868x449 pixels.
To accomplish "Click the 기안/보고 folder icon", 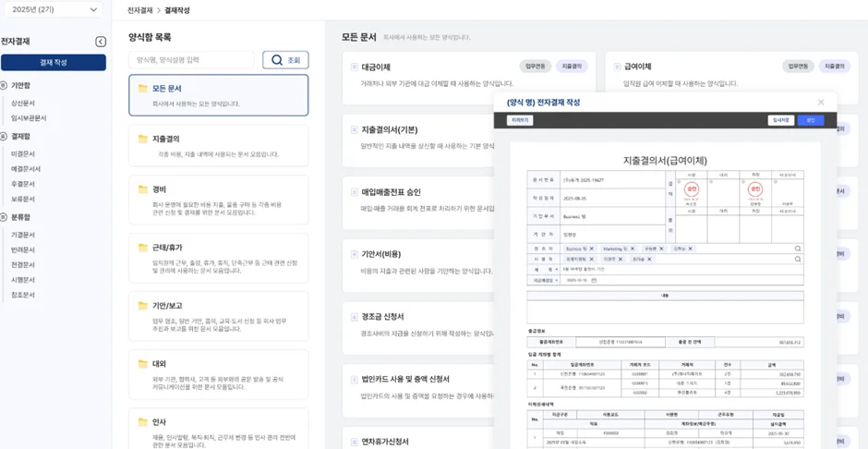I will click(143, 306).
